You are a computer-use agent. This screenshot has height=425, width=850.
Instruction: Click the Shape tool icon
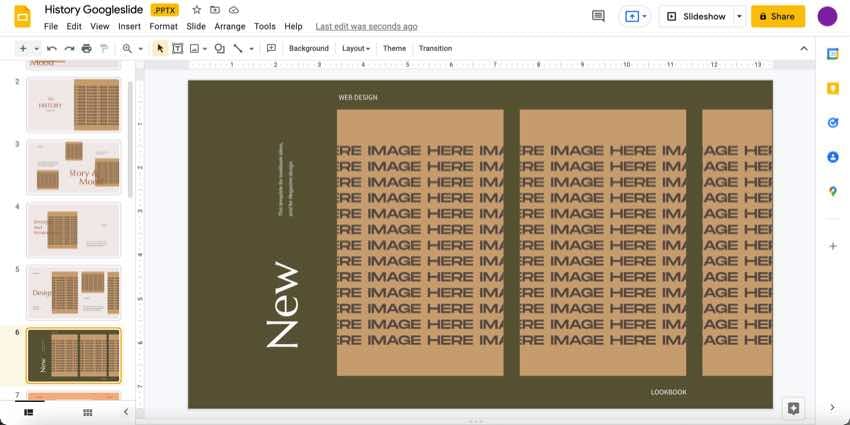click(219, 48)
